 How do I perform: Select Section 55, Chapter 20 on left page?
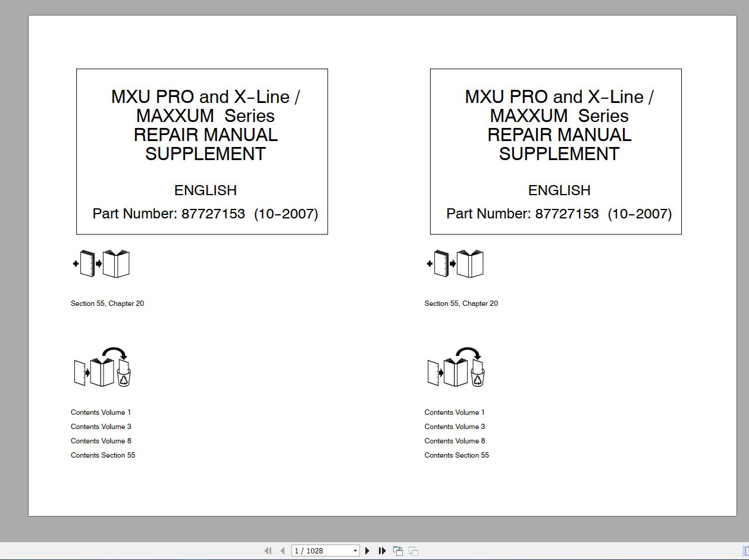[107, 303]
